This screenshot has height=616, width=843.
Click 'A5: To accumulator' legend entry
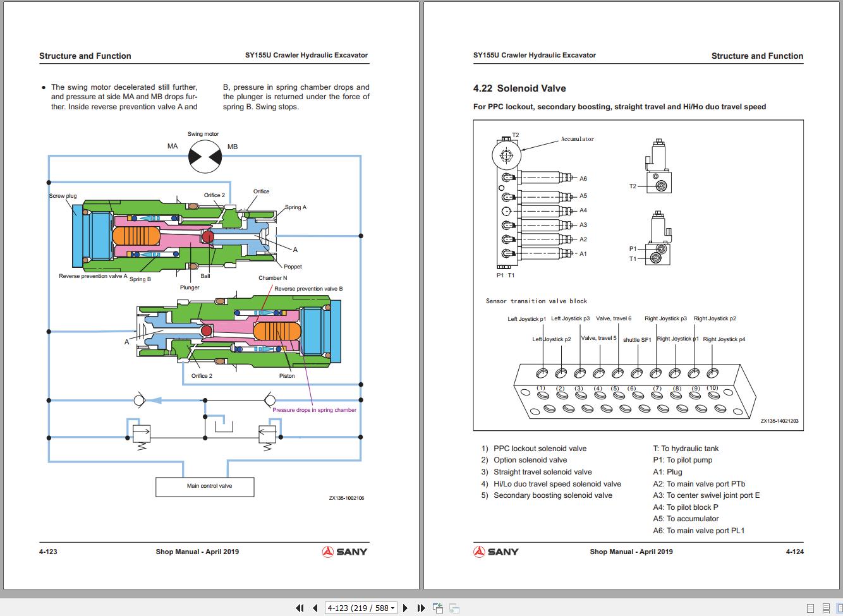(x=686, y=519)
